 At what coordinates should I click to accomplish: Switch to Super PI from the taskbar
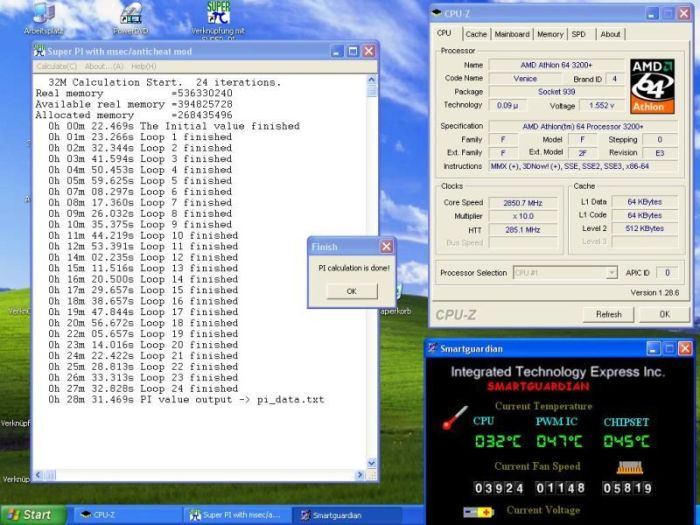click(x=237, y=515)
